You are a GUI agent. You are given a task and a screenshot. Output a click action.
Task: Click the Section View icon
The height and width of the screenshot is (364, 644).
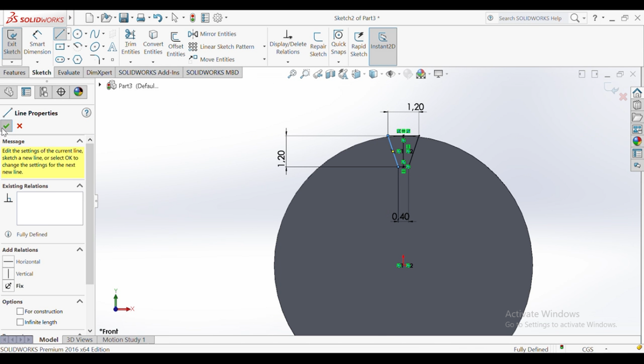331,74
